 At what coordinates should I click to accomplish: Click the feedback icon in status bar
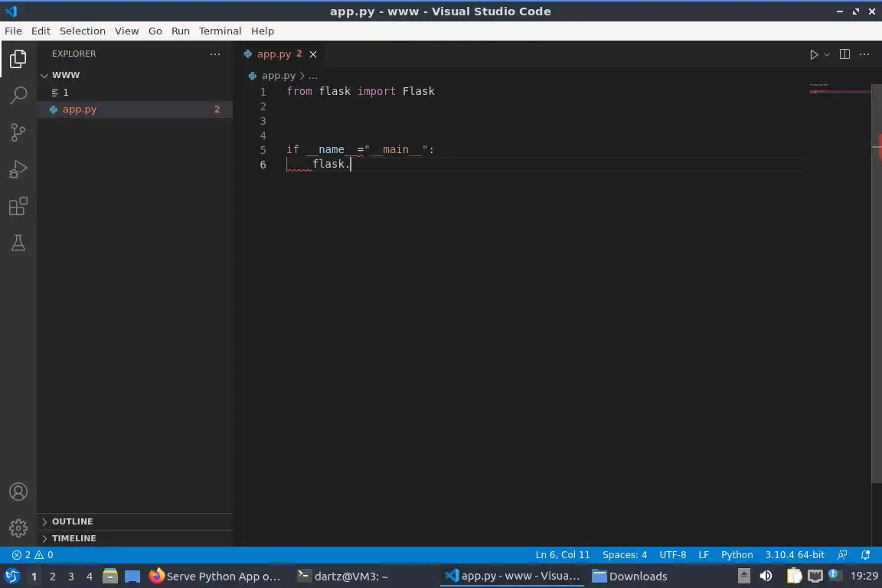842,555
